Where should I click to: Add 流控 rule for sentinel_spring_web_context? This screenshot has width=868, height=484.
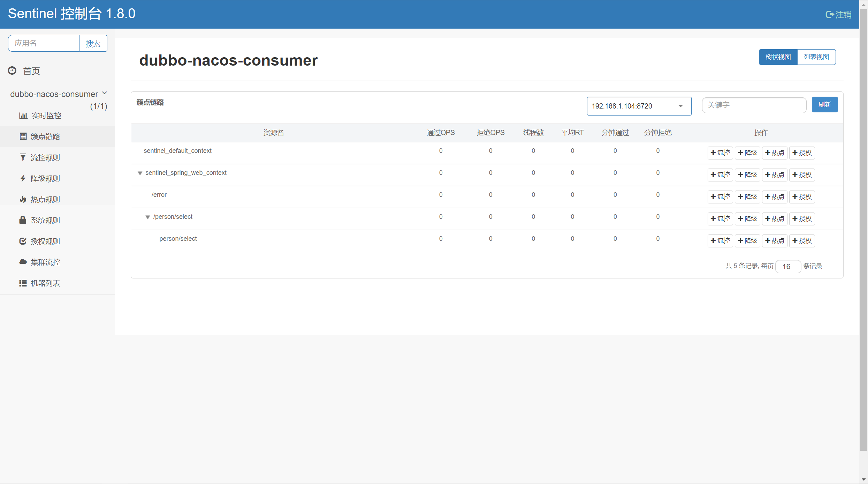(720, 175)
